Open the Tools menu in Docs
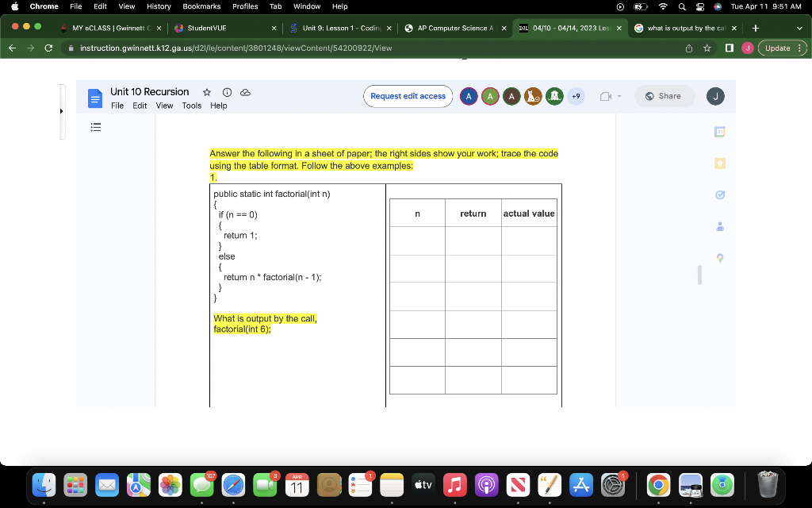 190,106
